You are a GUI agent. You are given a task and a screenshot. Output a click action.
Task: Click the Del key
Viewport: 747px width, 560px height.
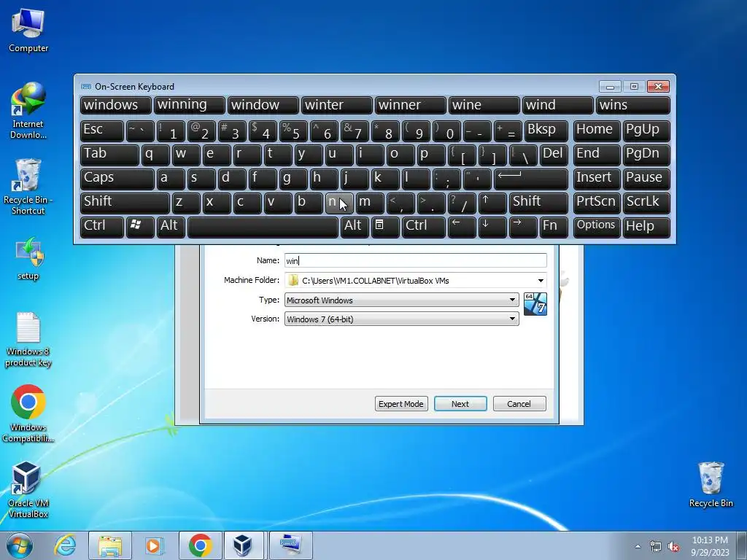click(x=554, y=155)
